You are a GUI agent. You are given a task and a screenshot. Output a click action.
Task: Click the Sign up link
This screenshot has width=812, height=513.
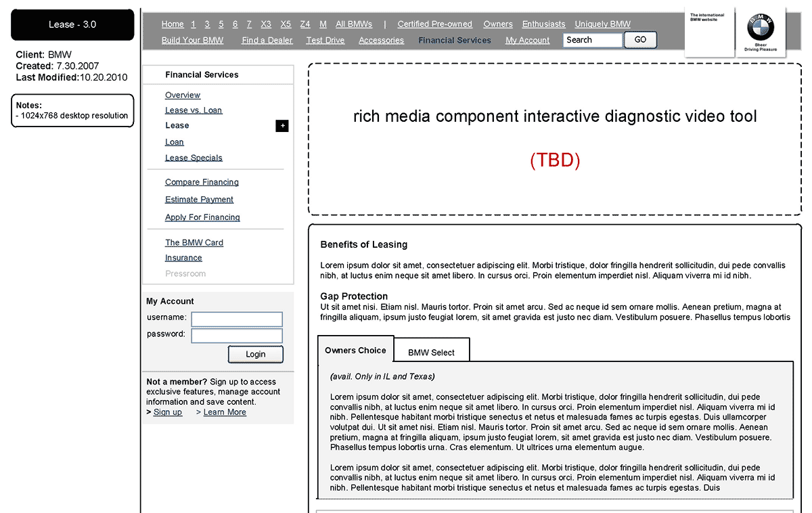click(x=168, y=412)
